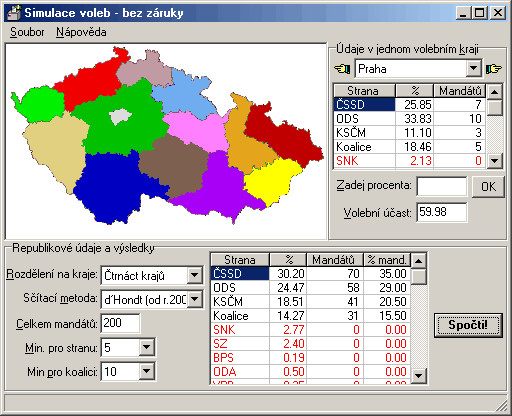This screenshot has width=512, height=416.
Task: Click the previous region hand icon
Action: click(x=342, y=69)
